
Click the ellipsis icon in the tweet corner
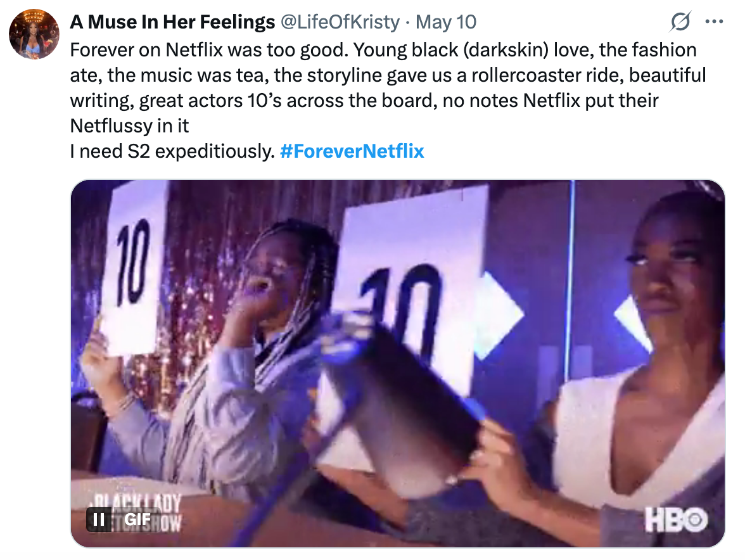coord(715,21)
